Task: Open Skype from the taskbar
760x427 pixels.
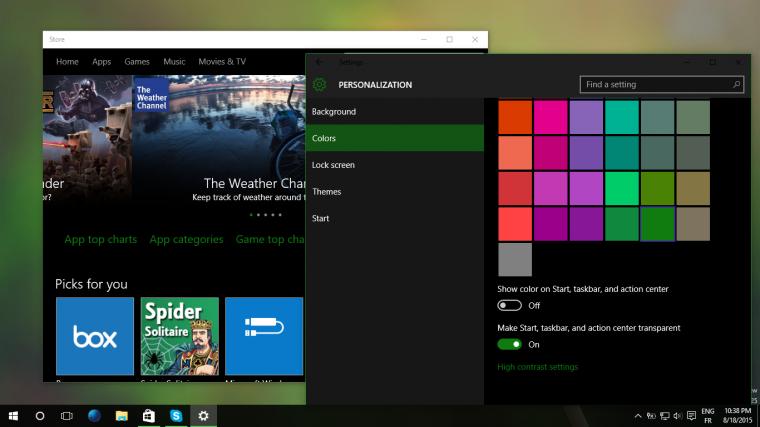Action: pos(176,416)
